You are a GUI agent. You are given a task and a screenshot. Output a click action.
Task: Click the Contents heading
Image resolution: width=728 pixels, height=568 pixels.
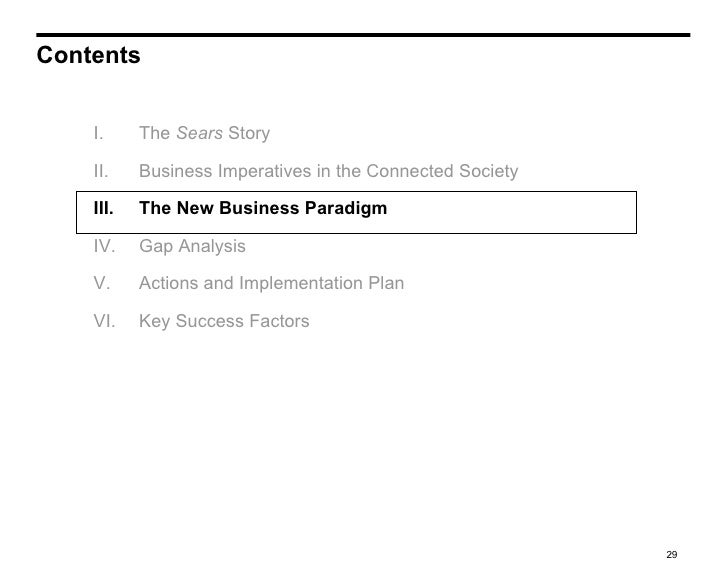pos(88,55)
